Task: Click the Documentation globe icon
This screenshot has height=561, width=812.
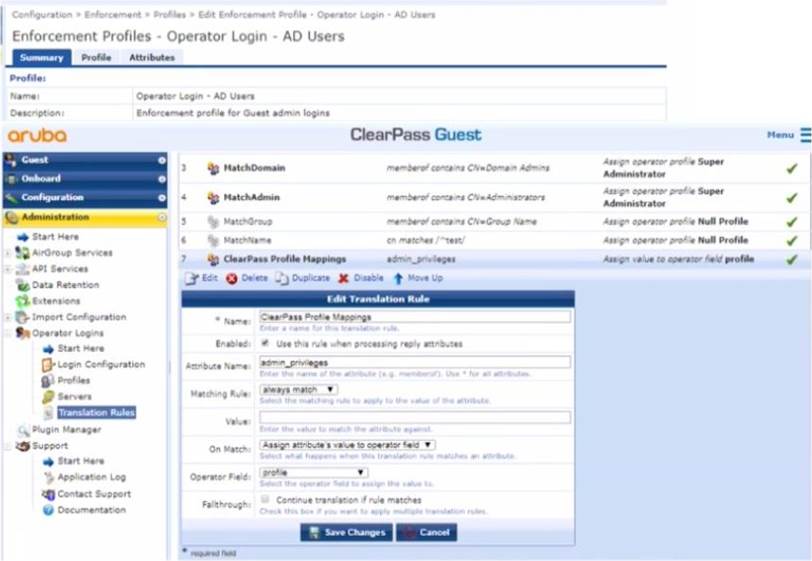Action: (x=48, y=510)
